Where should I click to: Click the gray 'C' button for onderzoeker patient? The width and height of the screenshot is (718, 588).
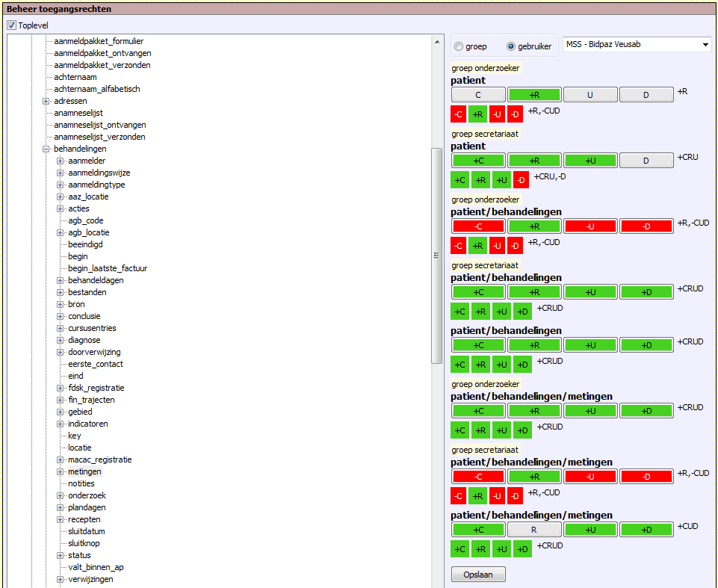(478, 95)
